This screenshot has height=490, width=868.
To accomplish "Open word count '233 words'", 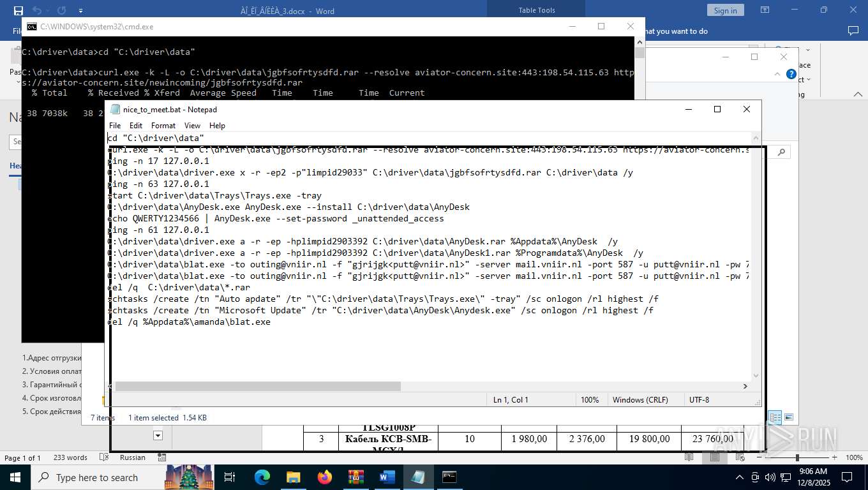I will point(70,458).
